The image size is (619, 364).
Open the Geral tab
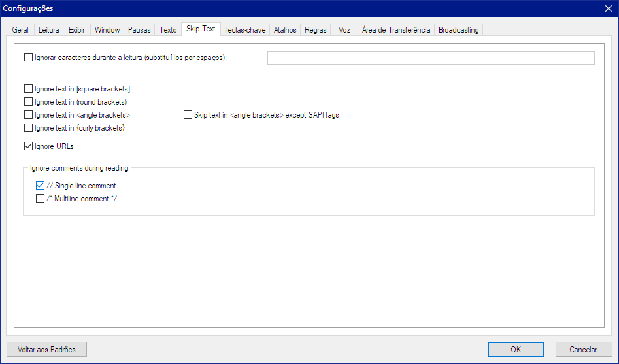point(20,30)
